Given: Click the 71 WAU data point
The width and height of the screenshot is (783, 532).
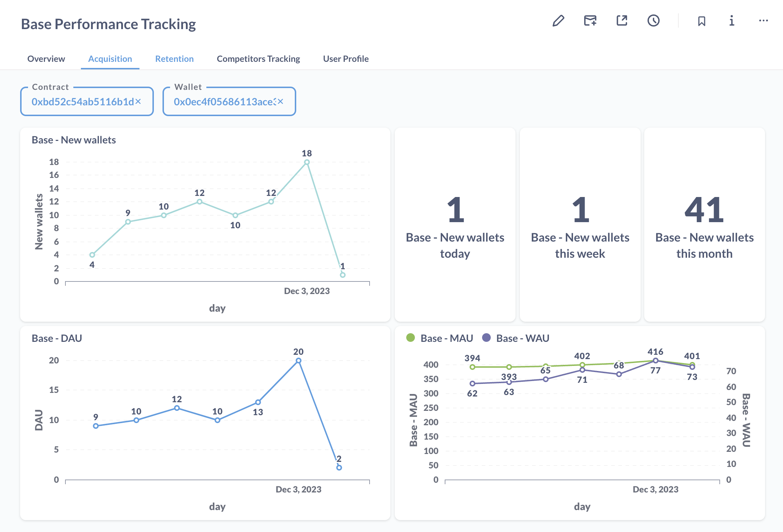Looking at the screenshot, I should pos(582,370).
